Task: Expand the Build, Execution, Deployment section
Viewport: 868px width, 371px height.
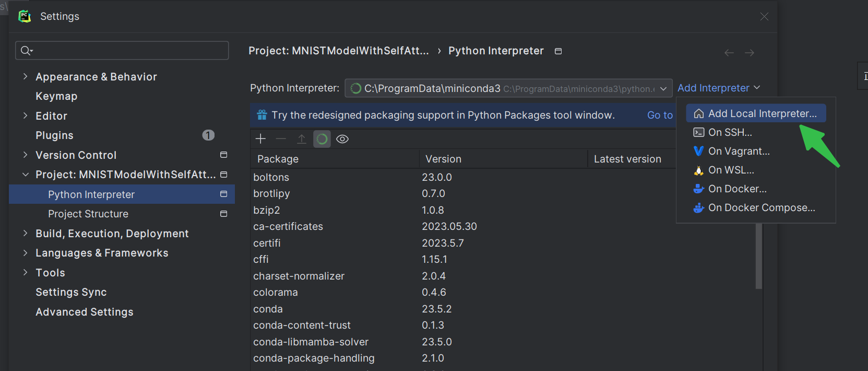Action: 25,234
